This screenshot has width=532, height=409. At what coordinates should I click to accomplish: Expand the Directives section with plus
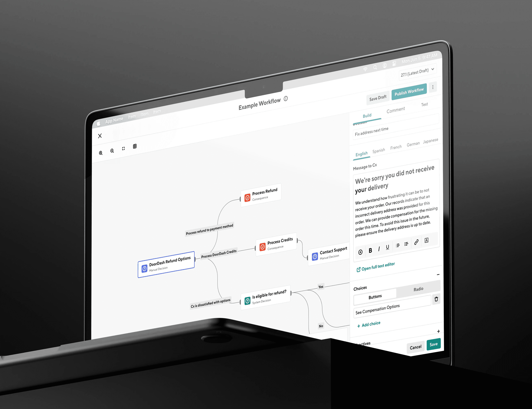[x=439, y=331]
